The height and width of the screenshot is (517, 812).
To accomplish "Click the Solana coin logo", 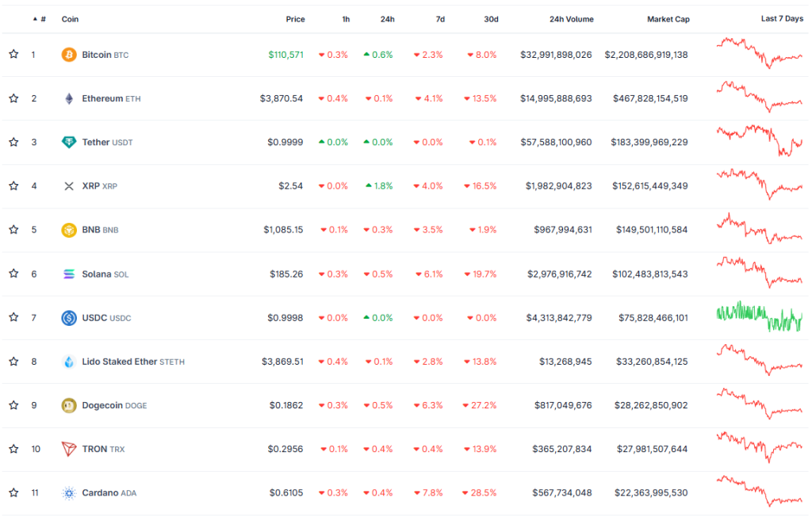I will point(69,274).
